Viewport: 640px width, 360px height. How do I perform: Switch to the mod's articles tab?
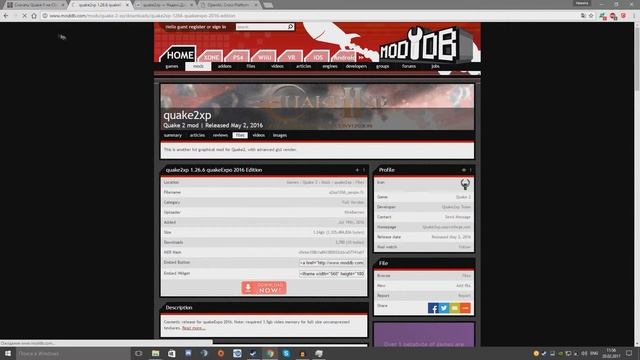point(197,135)
